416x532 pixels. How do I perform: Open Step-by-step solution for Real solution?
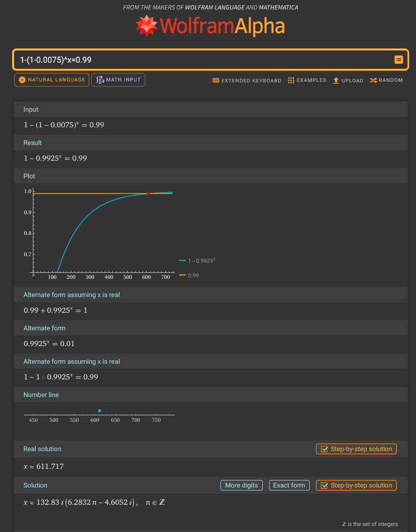coord(356,449)
